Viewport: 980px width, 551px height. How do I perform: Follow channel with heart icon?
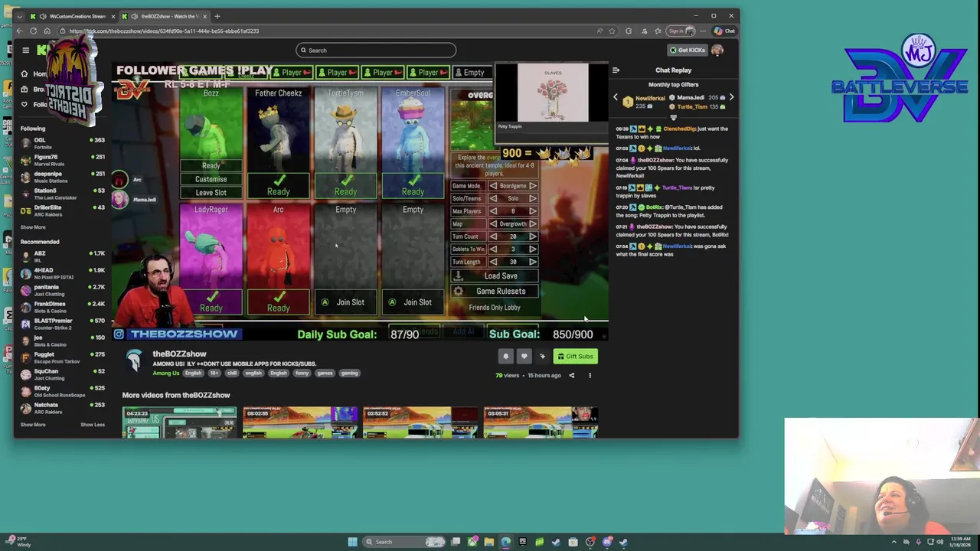click(x=524, y=357)
